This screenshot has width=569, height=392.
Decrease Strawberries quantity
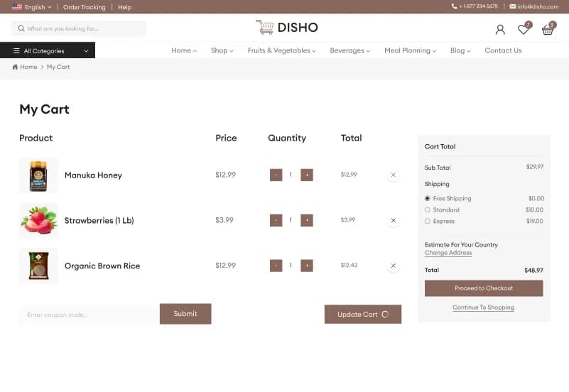click(x=276, y=220)
